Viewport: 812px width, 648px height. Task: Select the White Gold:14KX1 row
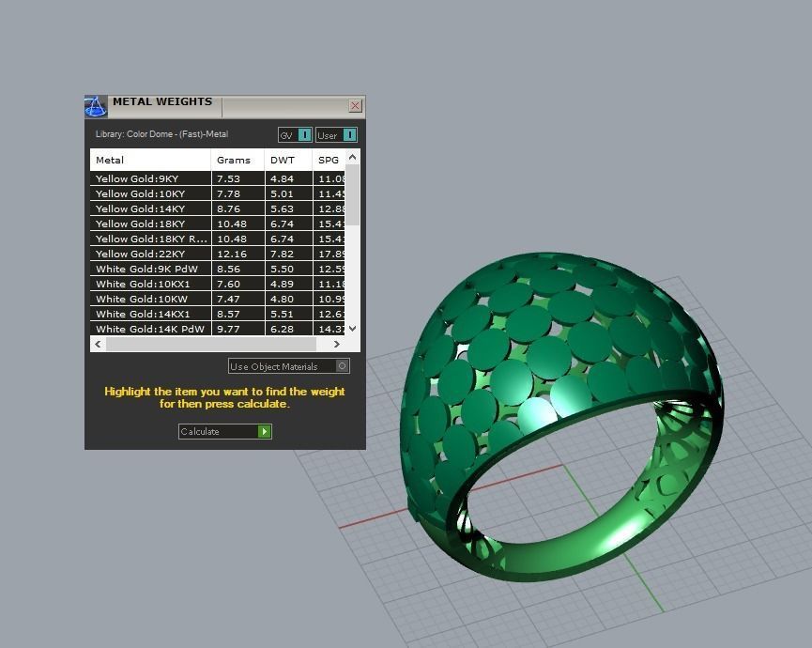(218, 314)
